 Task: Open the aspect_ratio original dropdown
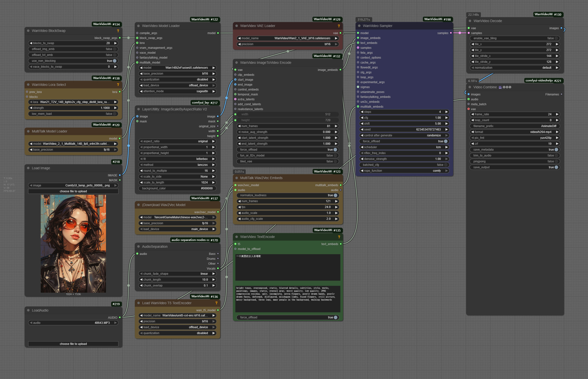coord(177,142)
